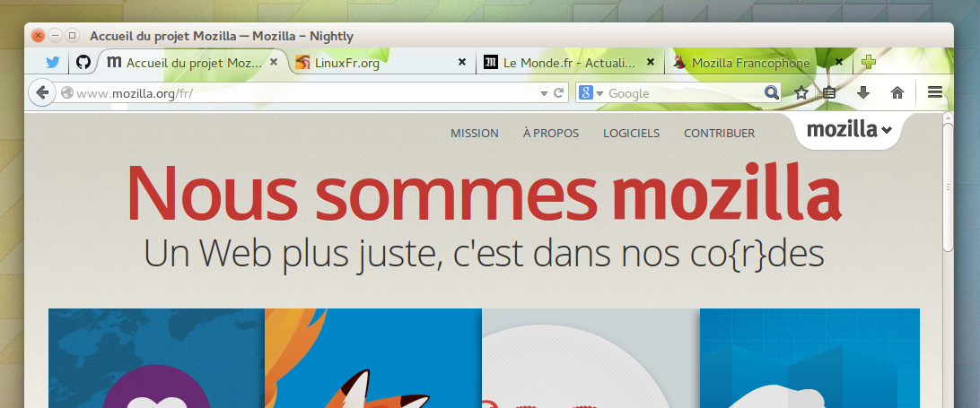This screenshot has height=408, width=980.
Task: Open the À PROPOS navigation link
Action: (551, 133)
